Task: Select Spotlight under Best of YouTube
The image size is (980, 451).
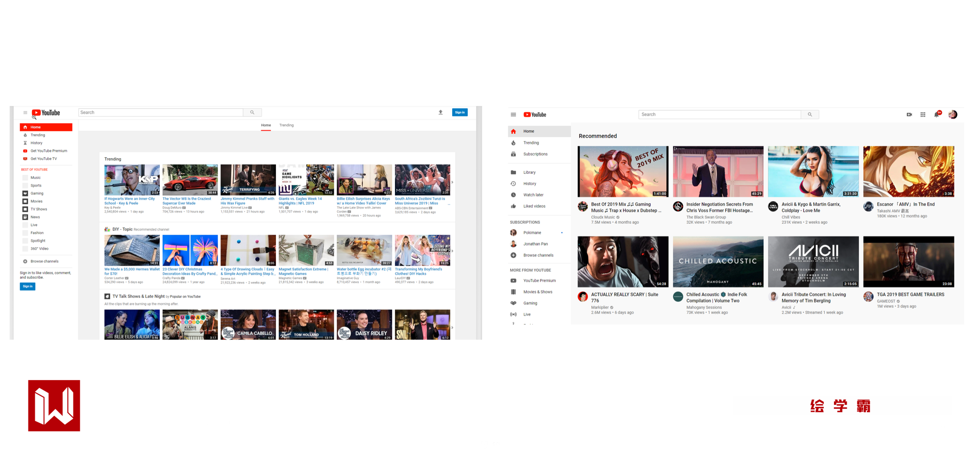Action: coord(38,241)
